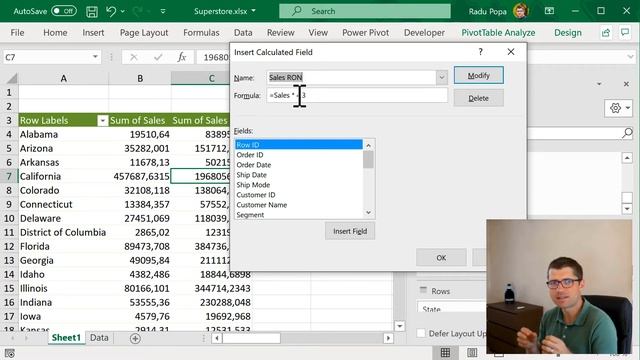The image size is (640, 360).
Task: Click the field search magnifier icon
Action: click(x=627, y=133)
